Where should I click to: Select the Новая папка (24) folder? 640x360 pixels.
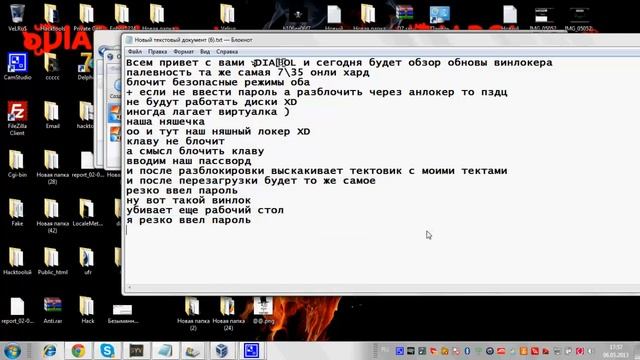(228, 313)
